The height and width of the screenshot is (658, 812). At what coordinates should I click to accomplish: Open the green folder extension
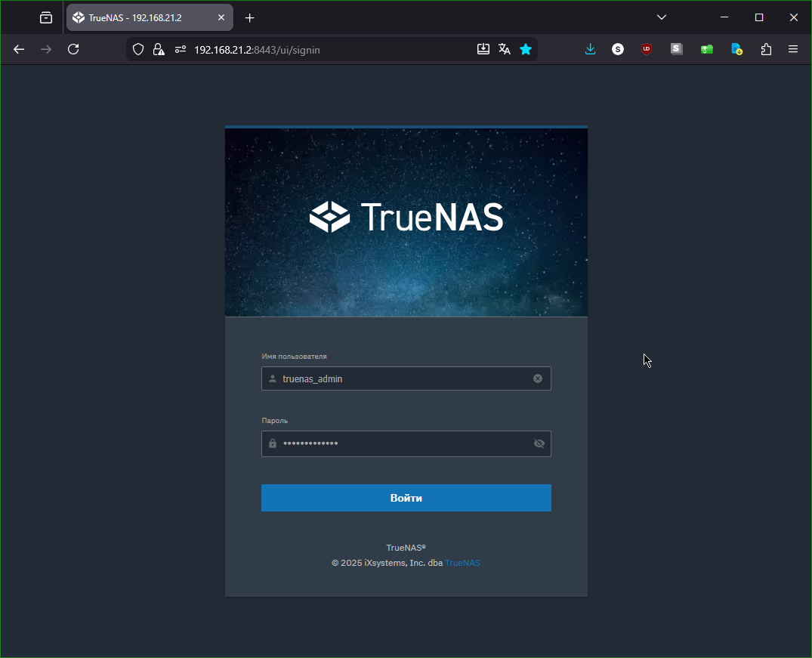[707, 49]
